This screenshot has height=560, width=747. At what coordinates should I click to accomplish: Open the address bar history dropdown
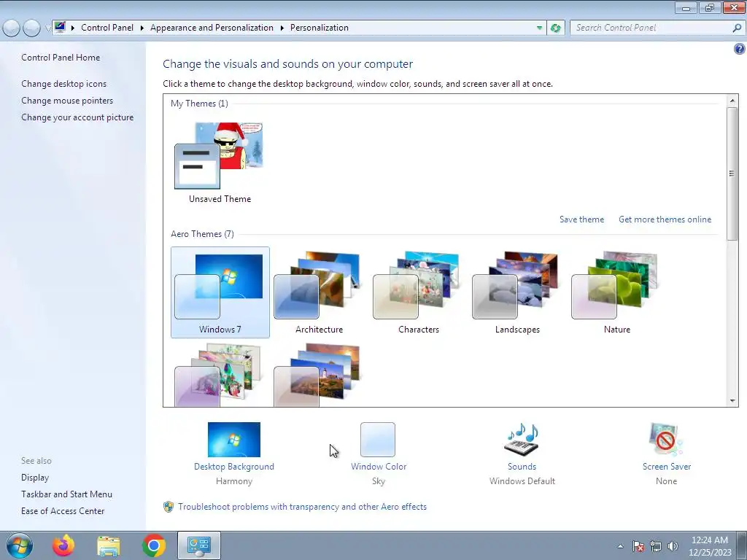539,28
